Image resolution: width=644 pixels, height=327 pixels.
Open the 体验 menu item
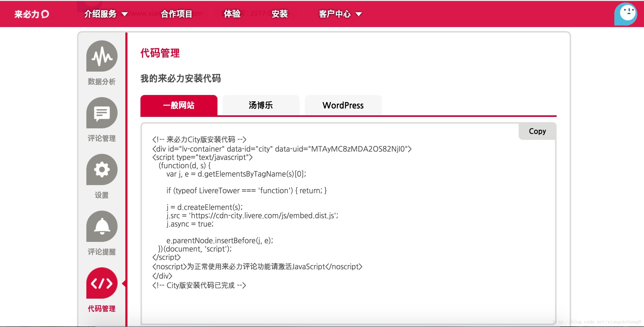232,14
